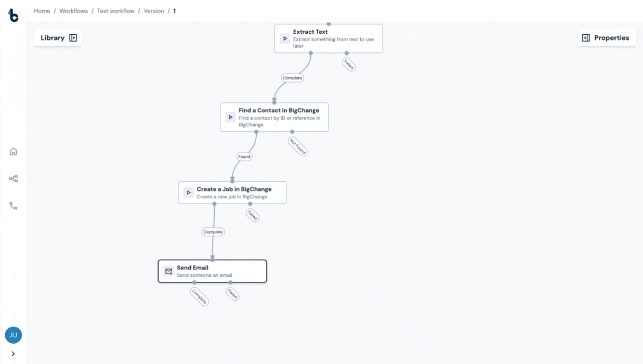Open the JU user avatar menu

14,335
